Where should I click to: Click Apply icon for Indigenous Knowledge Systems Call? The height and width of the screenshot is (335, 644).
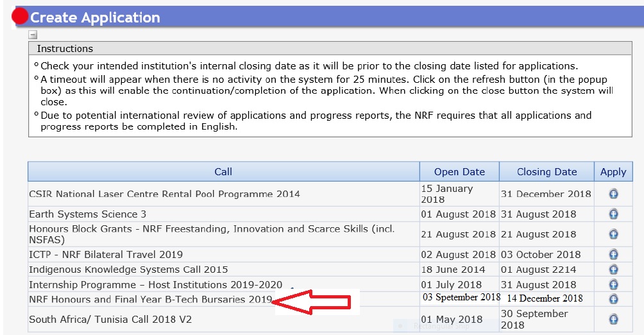pos(613,270)
